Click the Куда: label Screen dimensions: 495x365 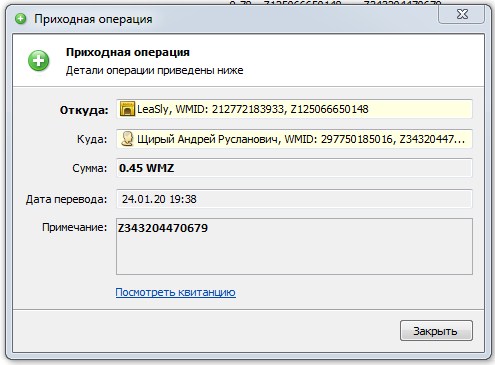click(92, 139)
